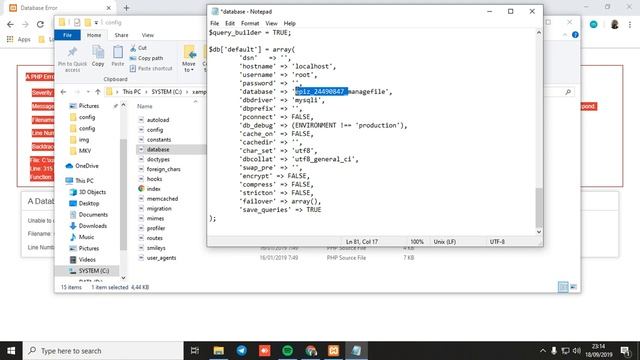Switch to Home ribbon tab in File Explorer
This screenshot has height=360, width=640.
94,35
